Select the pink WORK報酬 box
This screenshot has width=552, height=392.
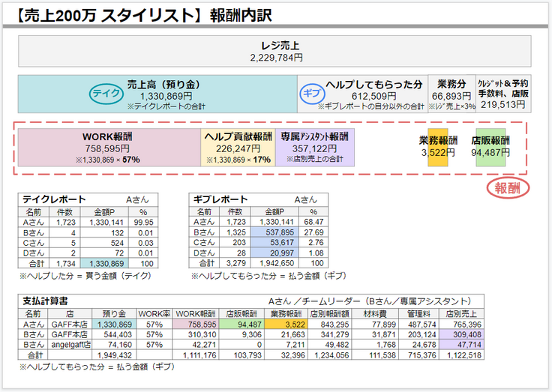108,148
